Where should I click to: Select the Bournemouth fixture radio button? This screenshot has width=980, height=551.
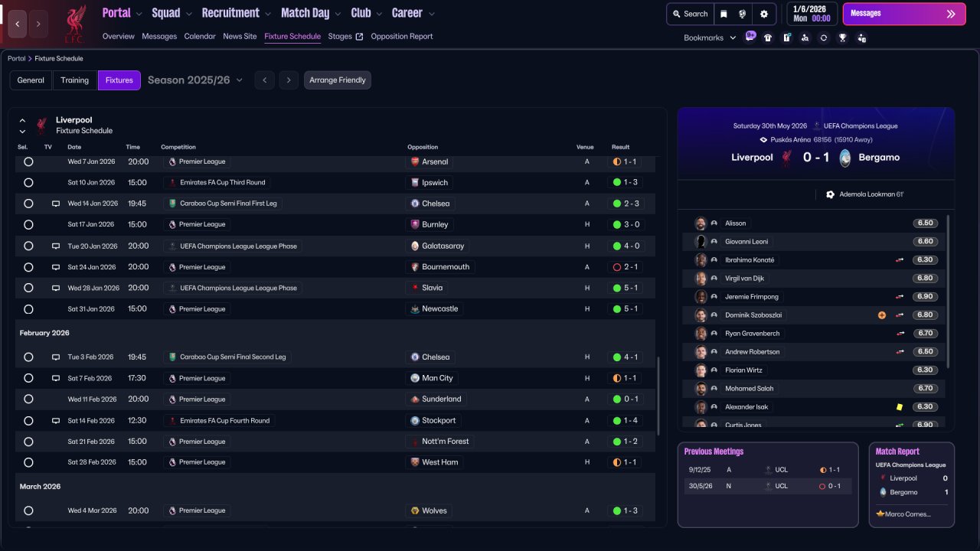coord(28,267)
